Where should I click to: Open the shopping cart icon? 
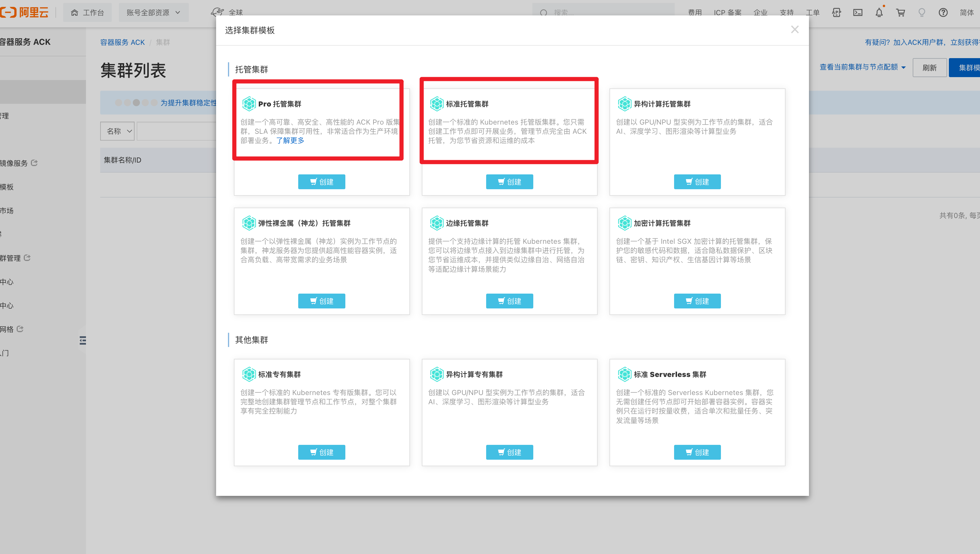click(900, 12)
